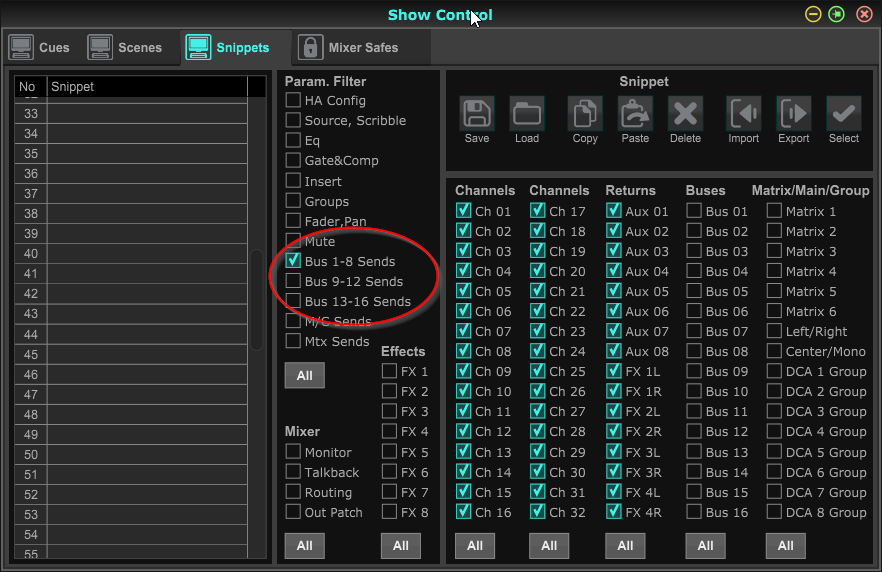Viewport: 882px width, 572px height.
Task: Check the Matrix 1 checkbox
Action: tap(775, 211)
